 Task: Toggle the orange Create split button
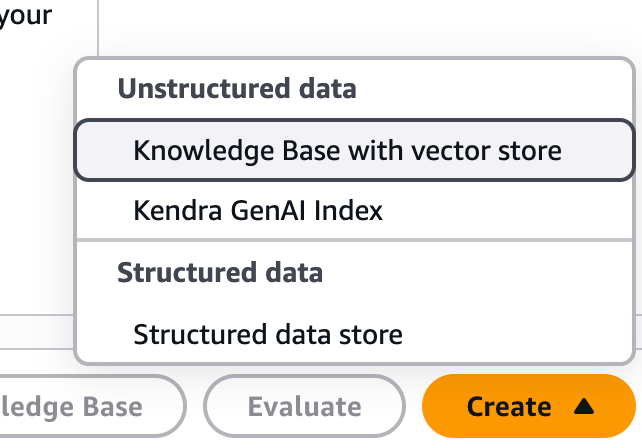(x=530, y=407)
